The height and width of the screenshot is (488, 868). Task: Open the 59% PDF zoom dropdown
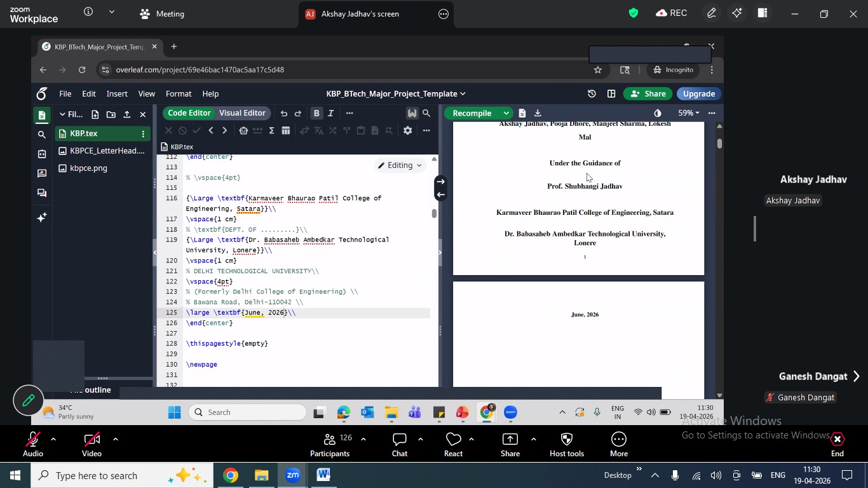[688, 113]
